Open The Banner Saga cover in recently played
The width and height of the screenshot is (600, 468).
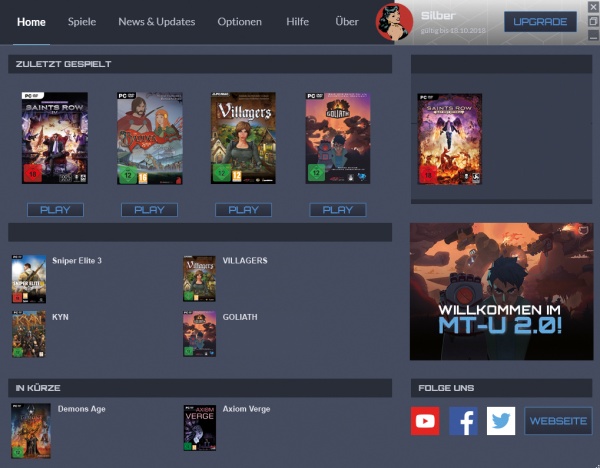click(150, 138)
